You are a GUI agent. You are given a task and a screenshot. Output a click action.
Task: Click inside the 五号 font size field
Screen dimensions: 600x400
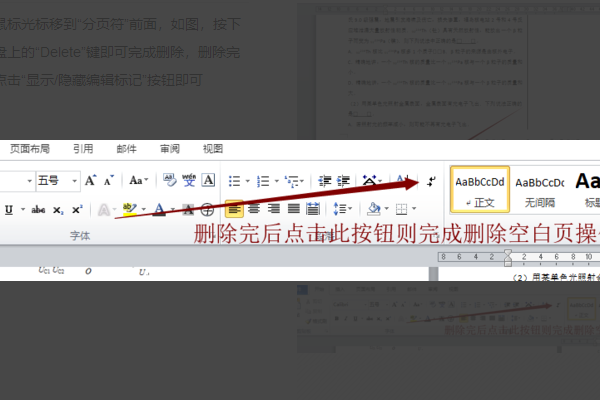[x=53, y=181]
